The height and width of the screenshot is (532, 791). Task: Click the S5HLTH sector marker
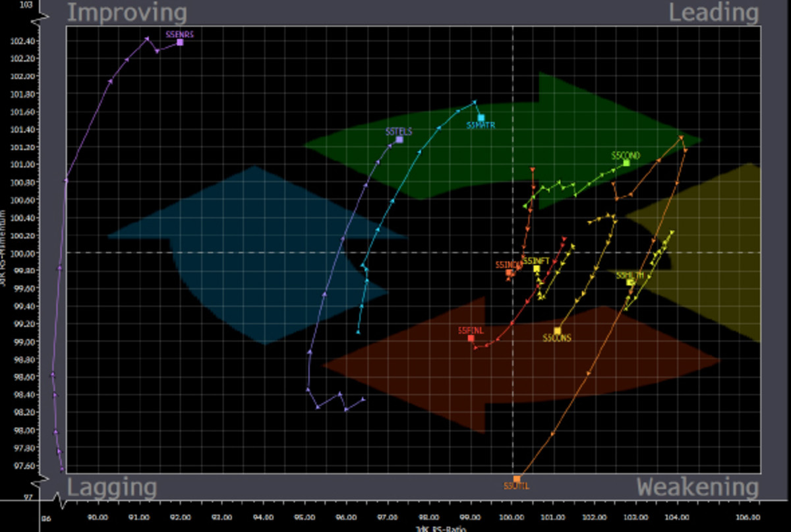coord(630,282)
